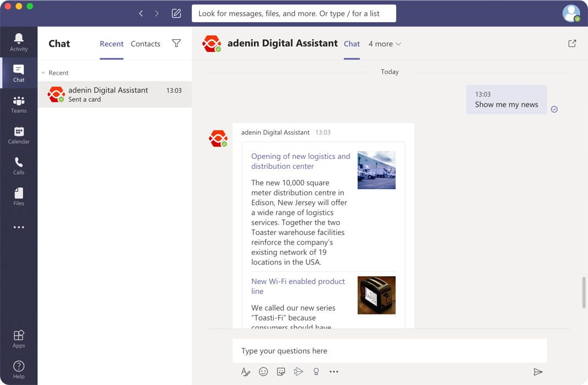This screenshot has width=588, height=385.
Task: Click the Type your questions here field
Action: pos(390,351)
